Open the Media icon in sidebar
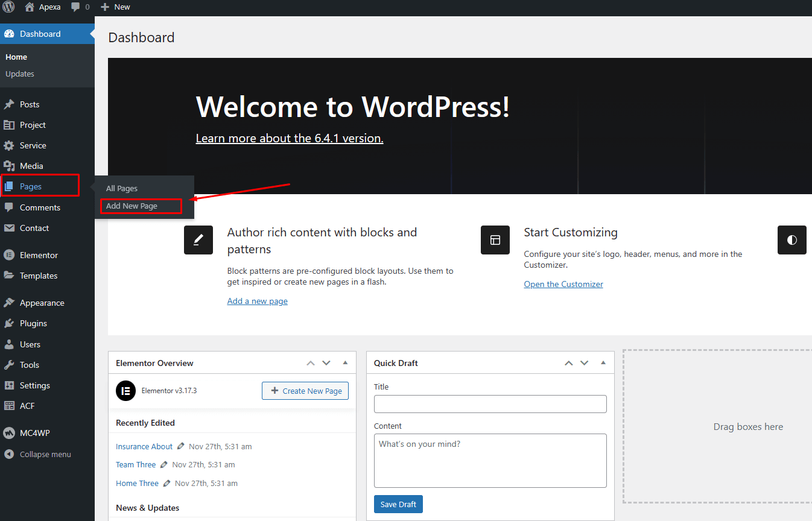This screenshot has width=812, height=521. point(9,166)
